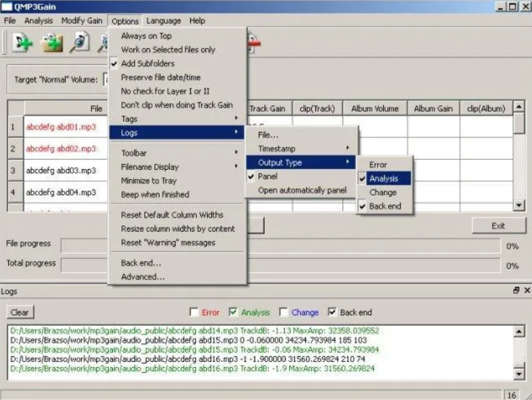The image size is (532, 400).
Task: Open Advanced... settings from menu
Action: (177, 277)
